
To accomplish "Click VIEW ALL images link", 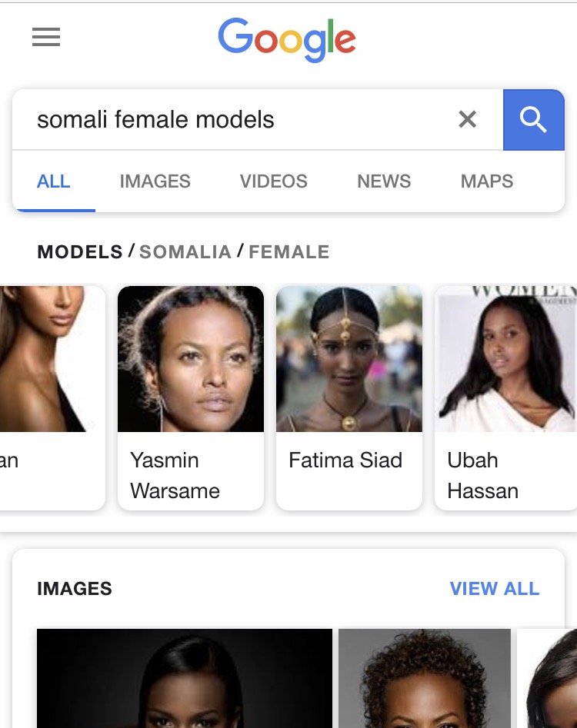I will pyautogui.click(x=494, y=589).
